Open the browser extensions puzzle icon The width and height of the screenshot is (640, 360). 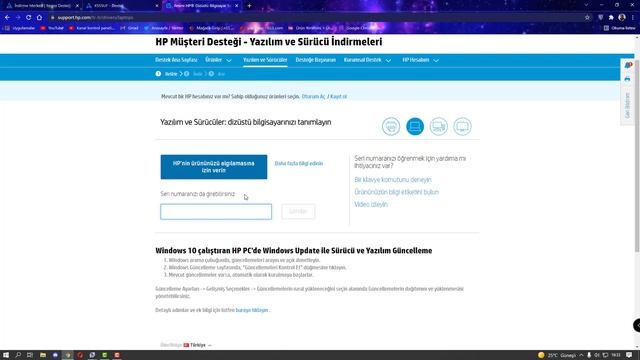point(611,18)
